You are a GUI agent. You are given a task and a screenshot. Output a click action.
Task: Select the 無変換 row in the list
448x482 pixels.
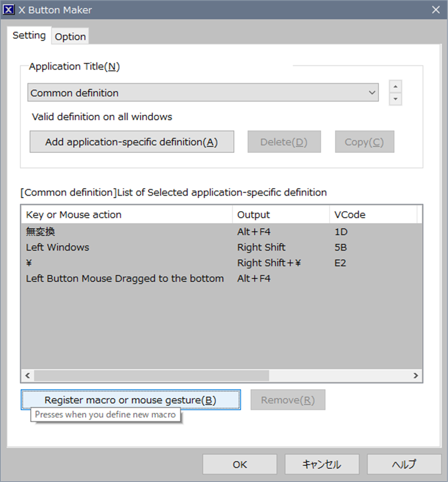point(221,231)
